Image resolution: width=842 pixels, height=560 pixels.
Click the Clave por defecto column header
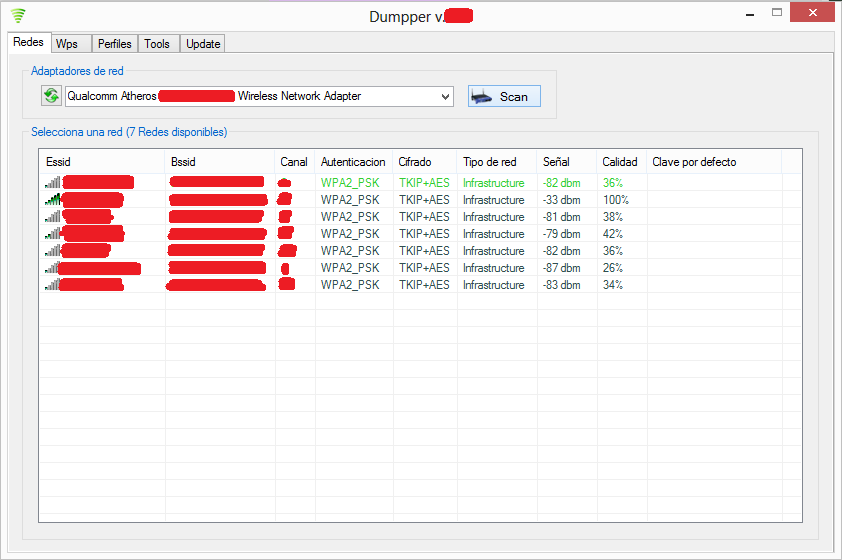[712, 162]
